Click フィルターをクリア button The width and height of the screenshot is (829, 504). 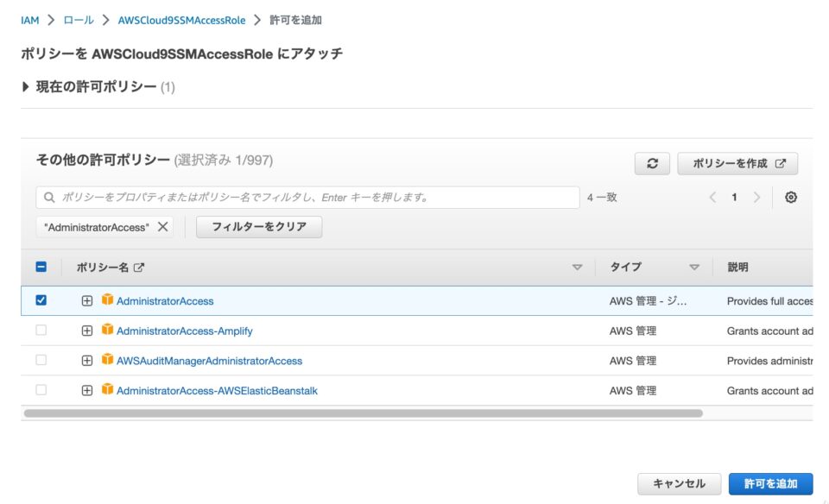(x=259, y=227)
